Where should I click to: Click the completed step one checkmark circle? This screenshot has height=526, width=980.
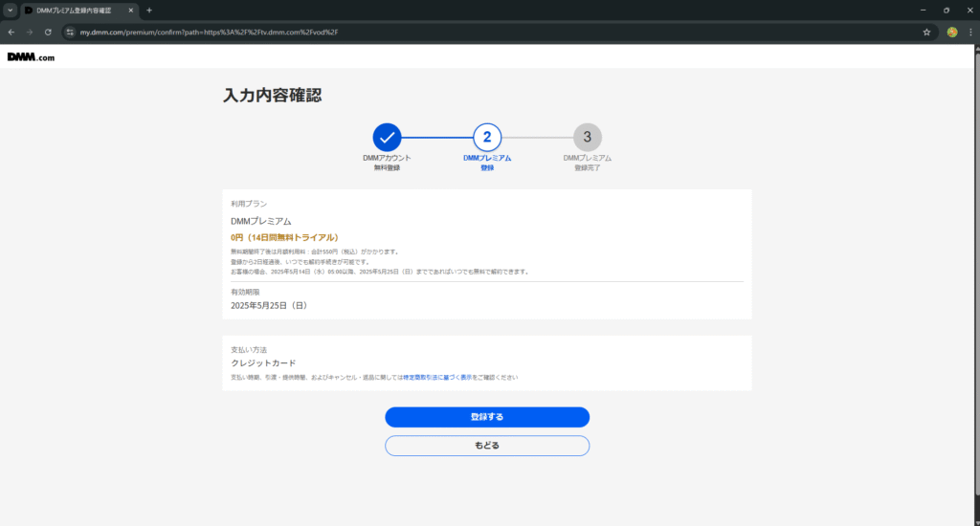tap(387, 137)
